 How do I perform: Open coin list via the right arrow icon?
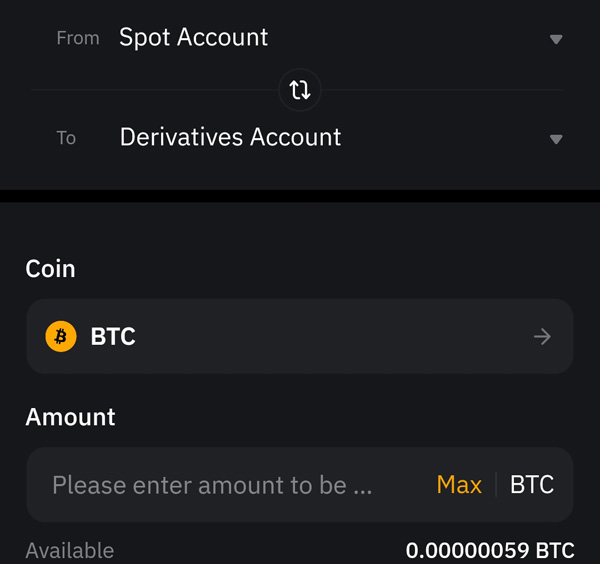tap(542, 337)
